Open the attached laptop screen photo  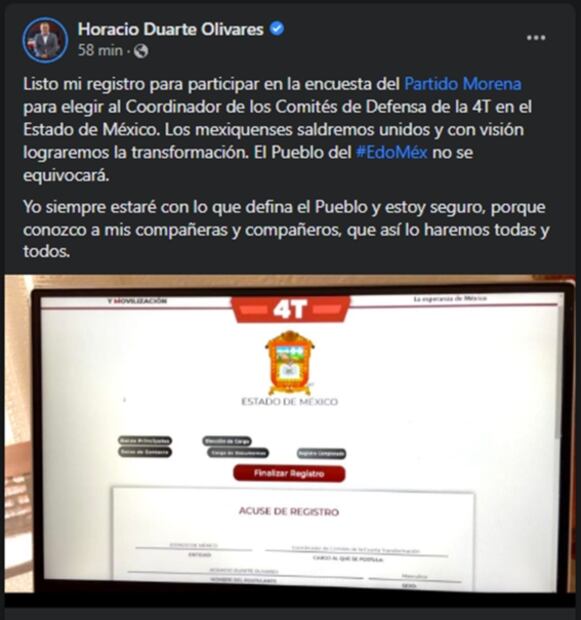point(290,434)
